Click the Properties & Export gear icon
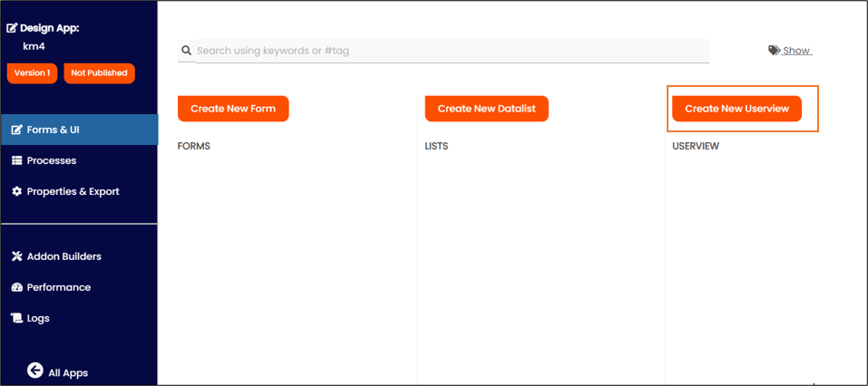The width and height of the screenshot is (868, 386). (x=17, y=191)
